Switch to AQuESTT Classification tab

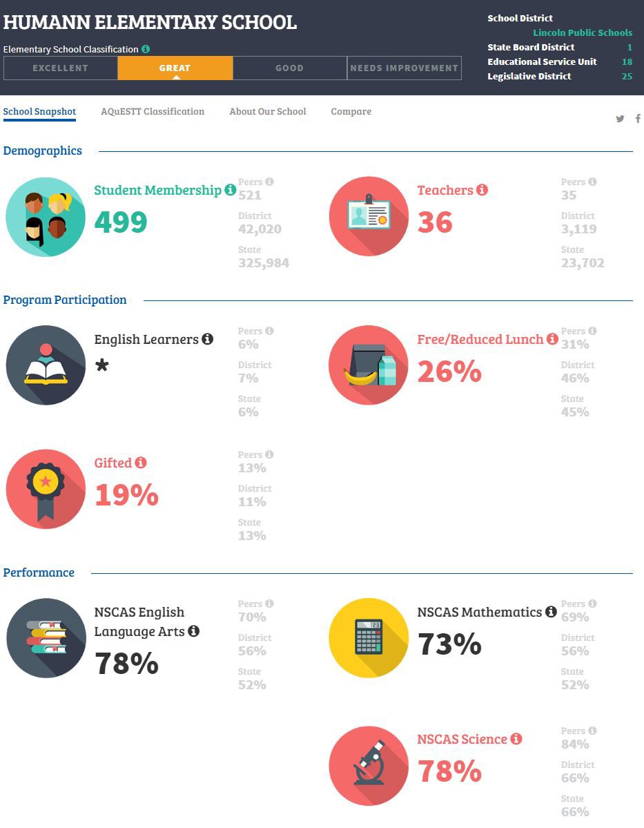point(153,111)
